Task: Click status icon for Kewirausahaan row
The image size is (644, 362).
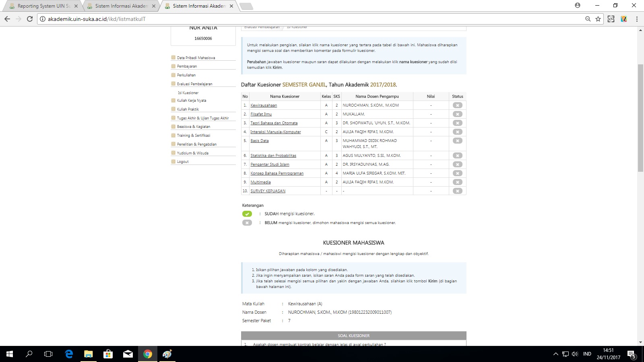Action: click(457, 105)
